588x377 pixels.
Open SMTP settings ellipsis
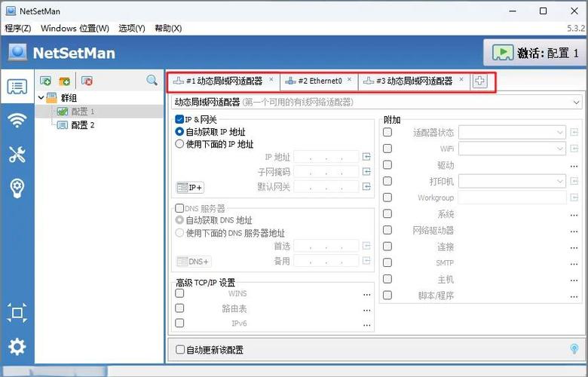click(574, 264)
